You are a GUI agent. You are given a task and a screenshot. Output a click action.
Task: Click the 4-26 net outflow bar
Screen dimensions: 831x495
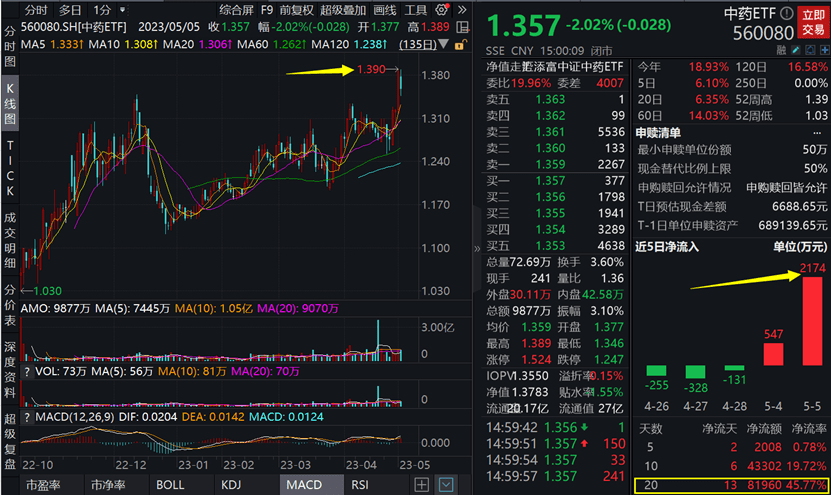[x=656, y=370]
